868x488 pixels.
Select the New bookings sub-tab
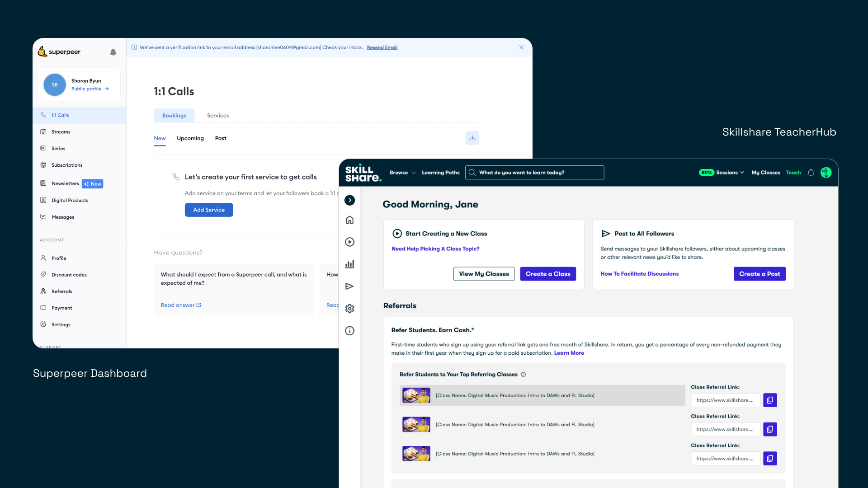point(160,138)
